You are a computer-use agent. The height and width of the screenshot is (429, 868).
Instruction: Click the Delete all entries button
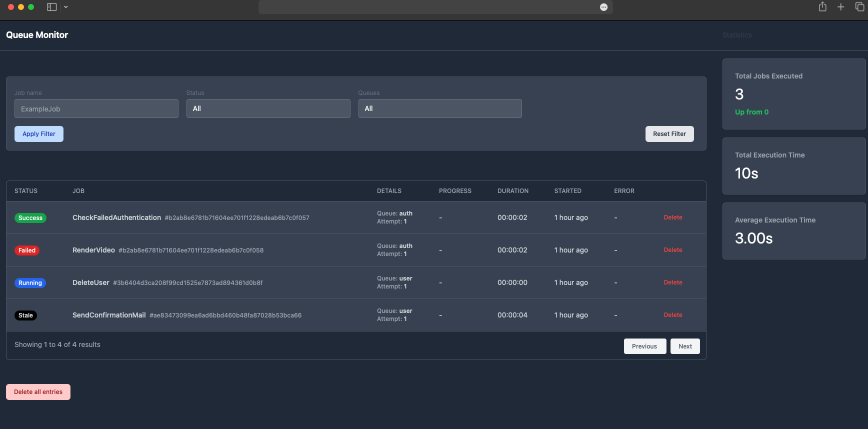pos(38,392)
